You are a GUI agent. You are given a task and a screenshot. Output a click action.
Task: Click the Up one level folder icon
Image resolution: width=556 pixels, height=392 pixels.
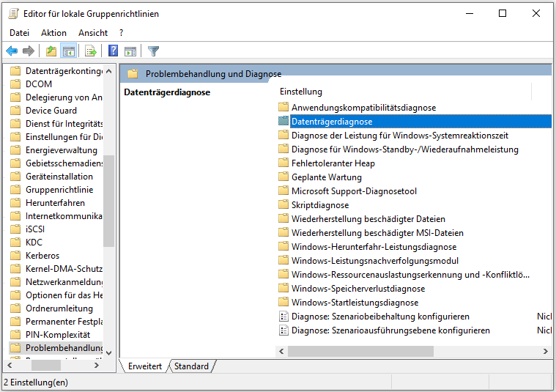[51, 51]
